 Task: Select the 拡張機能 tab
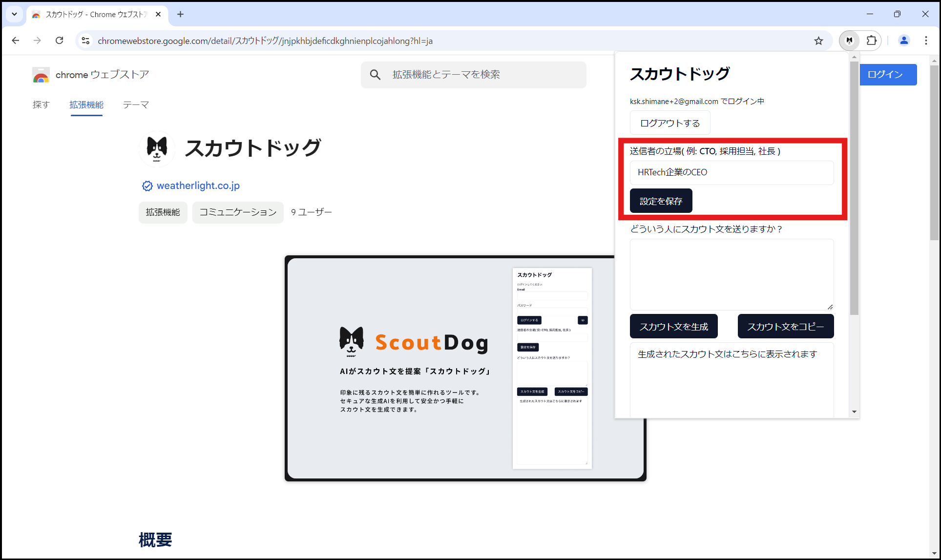[x=86, y=105]
